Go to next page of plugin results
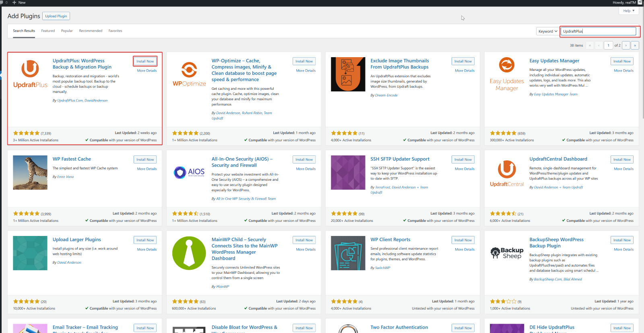Image resolution: width=644 pixels, height=333 pixels. tap(626, 46)
